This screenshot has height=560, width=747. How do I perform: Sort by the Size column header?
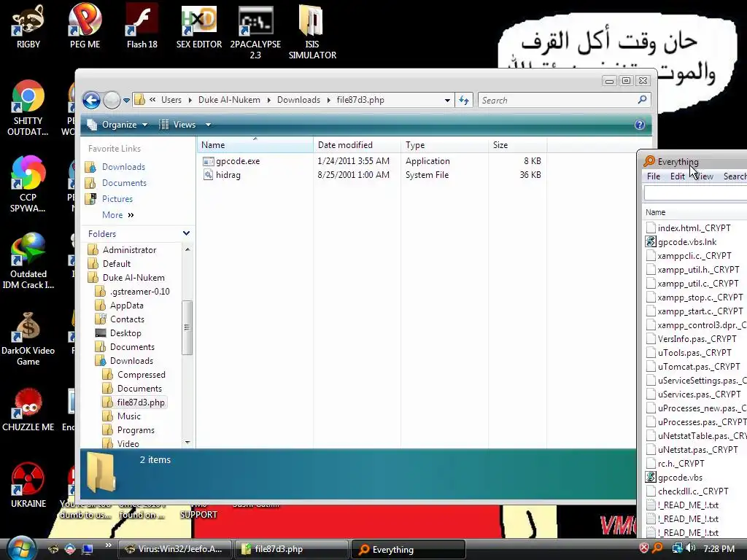[x=517, y=145]
